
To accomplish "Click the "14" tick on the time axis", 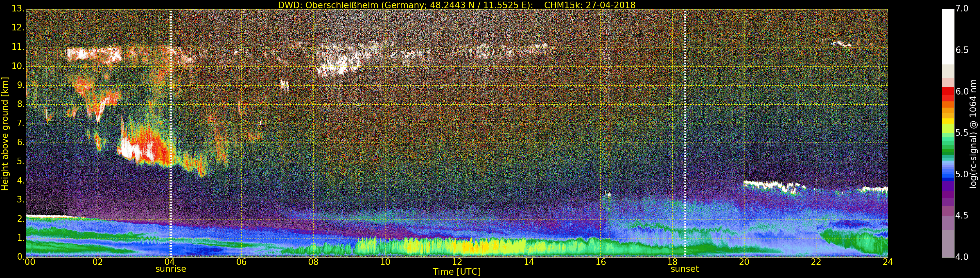I will pos(529,262).
